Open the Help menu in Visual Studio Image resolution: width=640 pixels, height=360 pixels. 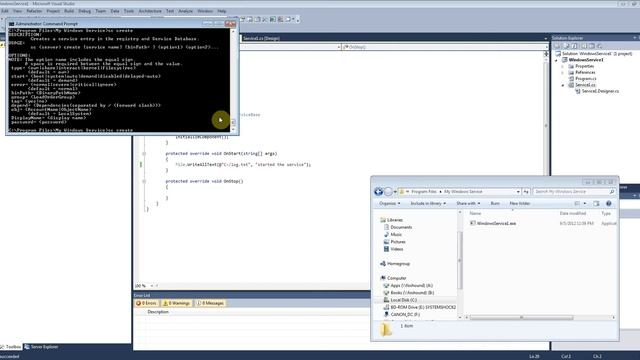point(222,11)
